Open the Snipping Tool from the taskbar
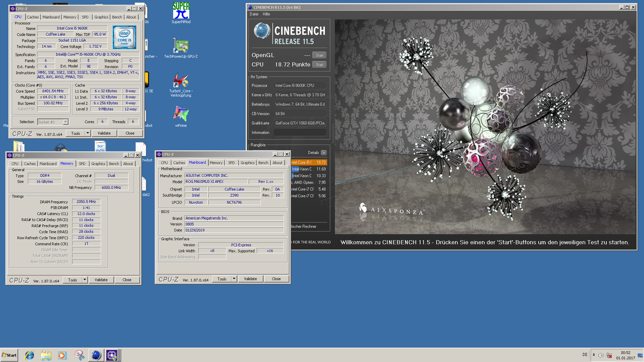Screen dimensions: 644x362 tap(79, 355)
